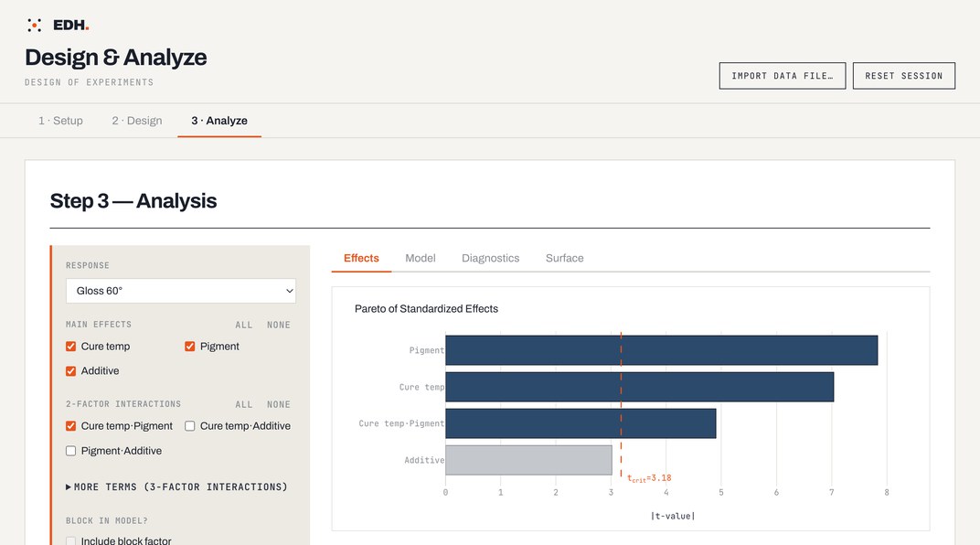Click the Pareto of Standardized Effects title
980x545 pixels.
click(x=426, y=309)
